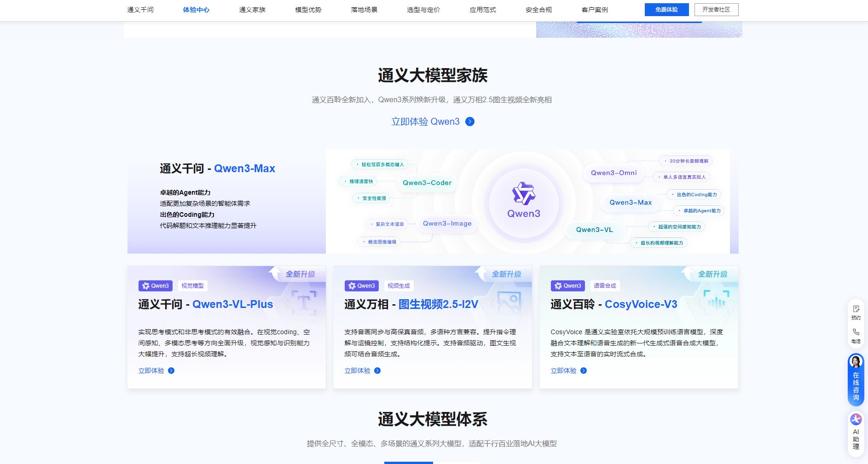Open 在线咨询 chat avatar button
The width and height of the screenshot is (868, 464).
tap(856, 379)
